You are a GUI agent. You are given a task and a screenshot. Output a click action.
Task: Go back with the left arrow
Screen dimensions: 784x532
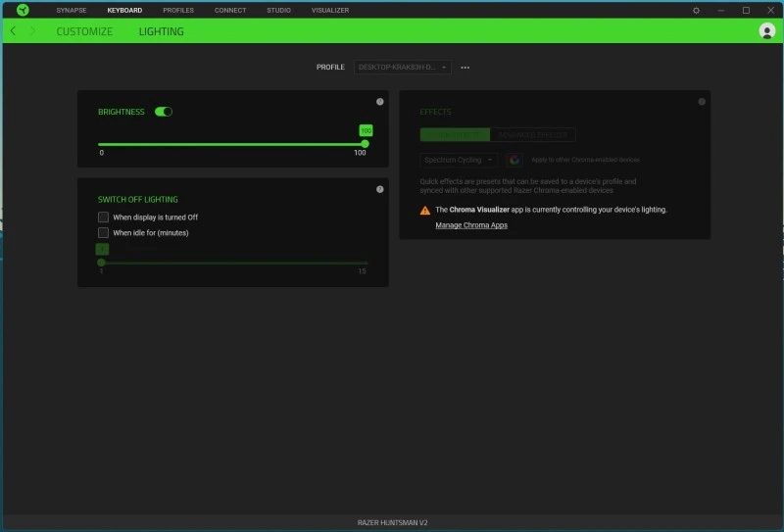click(x=13, y=31)
